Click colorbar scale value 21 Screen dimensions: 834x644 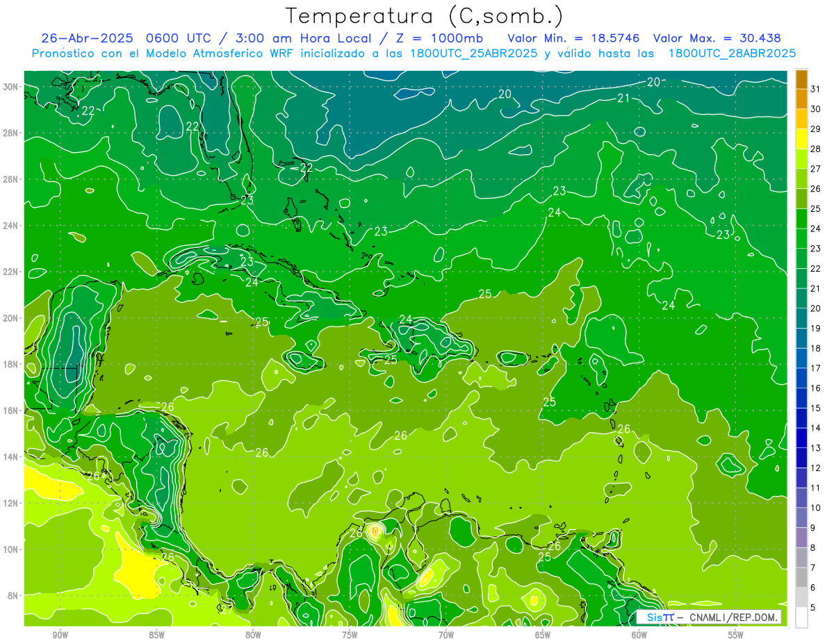click(815, 288)
